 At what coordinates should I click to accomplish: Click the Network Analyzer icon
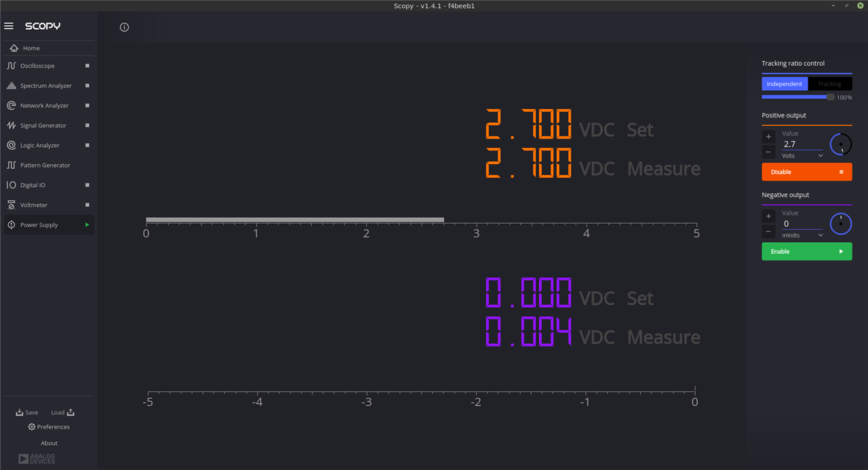(x=11, y=106)
